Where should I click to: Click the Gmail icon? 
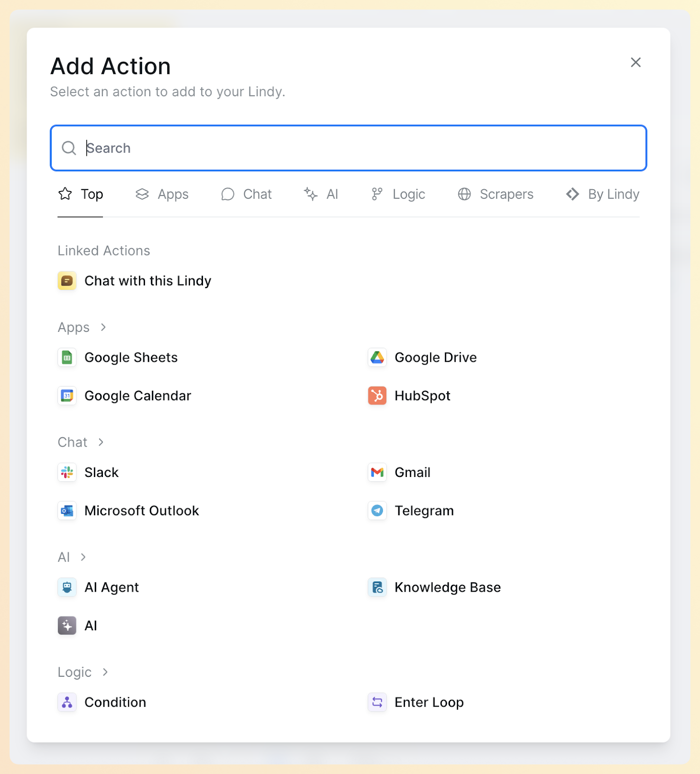377,472
